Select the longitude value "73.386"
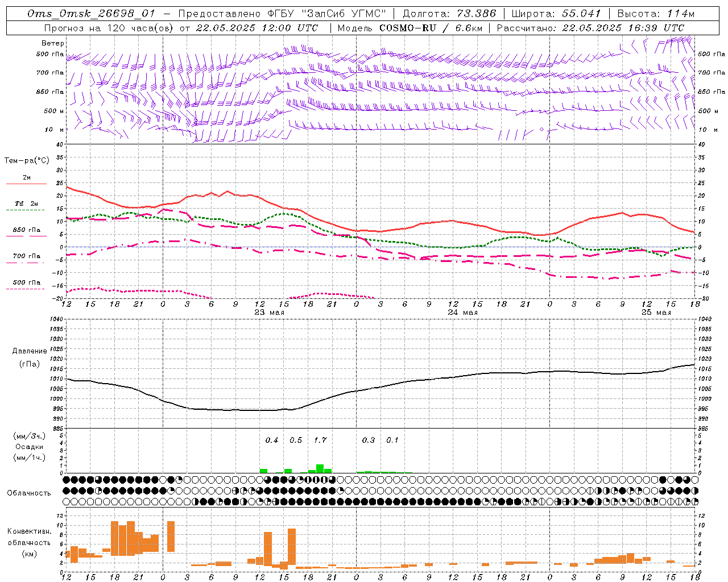Image resolution: width=728 pixels, height=582 pixels. point(477,14)
